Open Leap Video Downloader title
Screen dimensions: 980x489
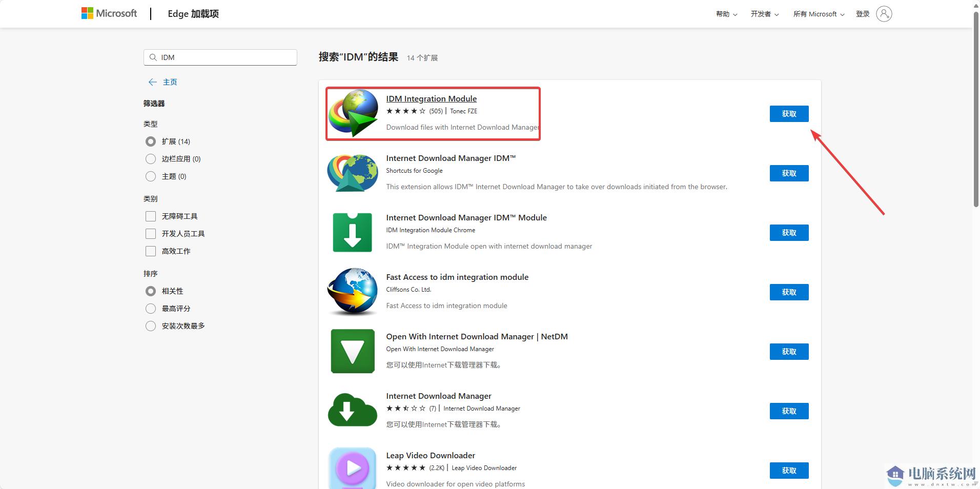(x=431, y=455)
